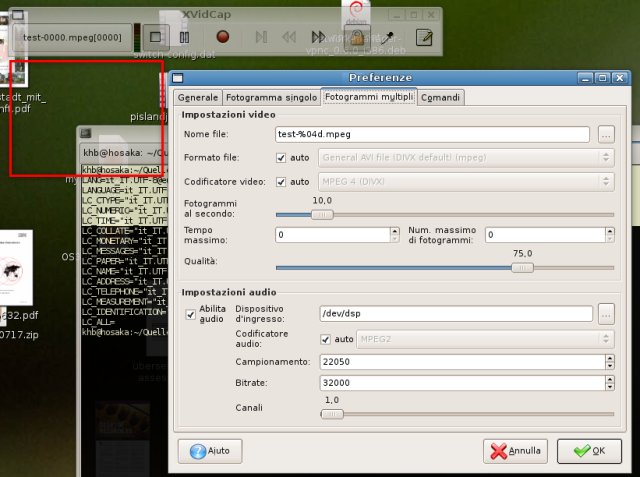Click the terminal window menu icon
Viewport: 640px width, 477px height.
coord(85,133)
